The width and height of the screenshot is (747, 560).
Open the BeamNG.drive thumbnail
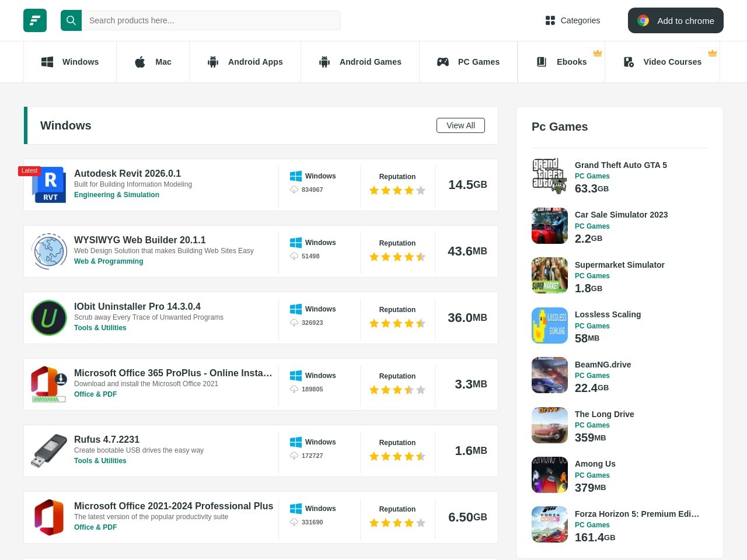550,375
